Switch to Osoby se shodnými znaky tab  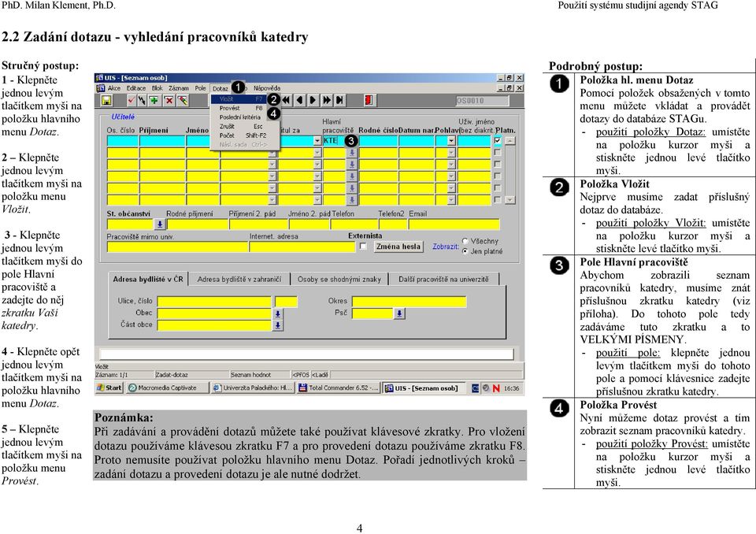339,280
